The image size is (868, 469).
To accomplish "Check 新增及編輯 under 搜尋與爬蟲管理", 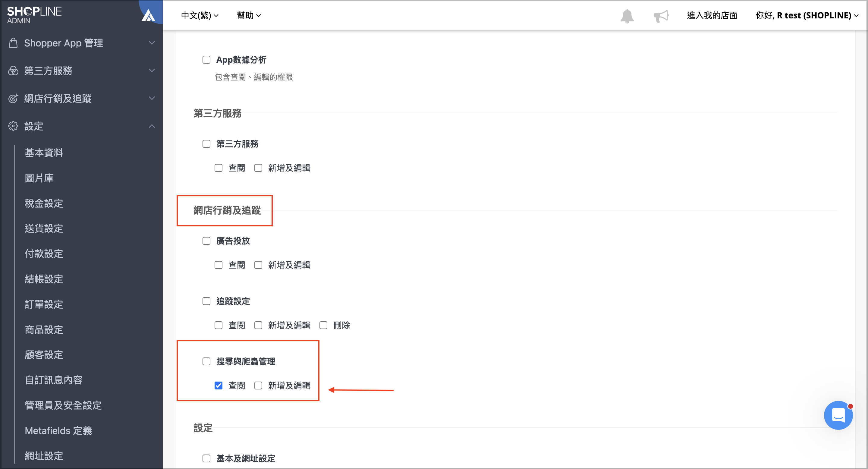I will tap(258, 386).
